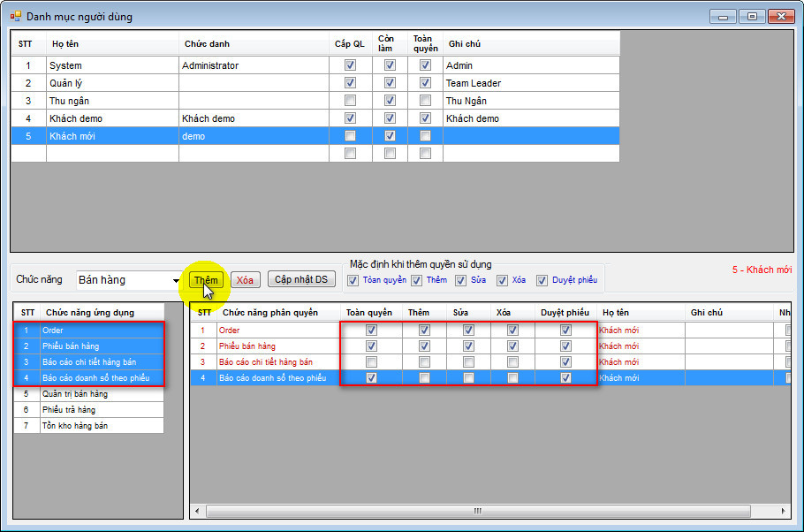Click the Administrator title cell
804x532 pixels.
tap(254, 65)
